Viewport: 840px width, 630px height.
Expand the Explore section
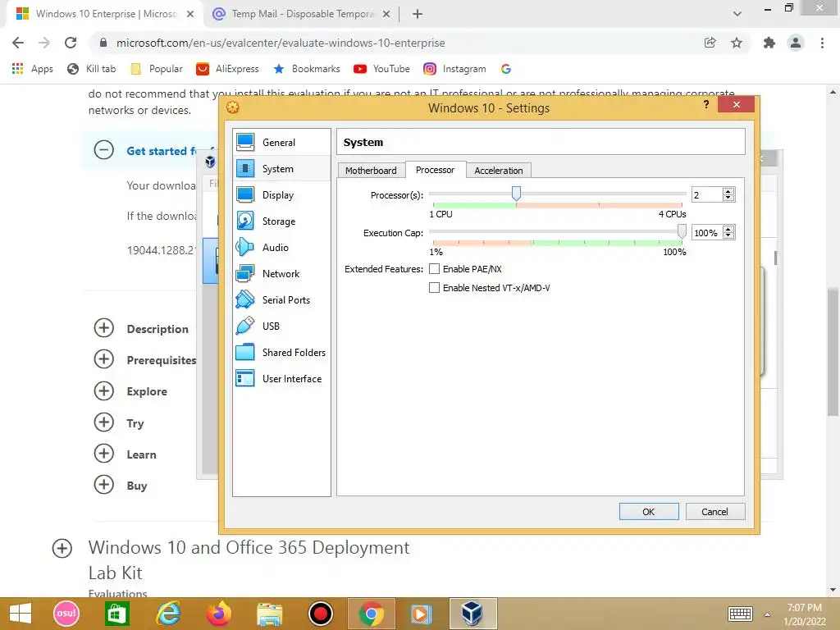click(104, 390)
